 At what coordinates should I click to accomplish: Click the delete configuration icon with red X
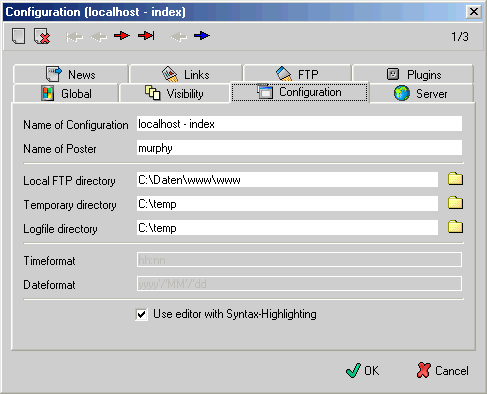42,36
